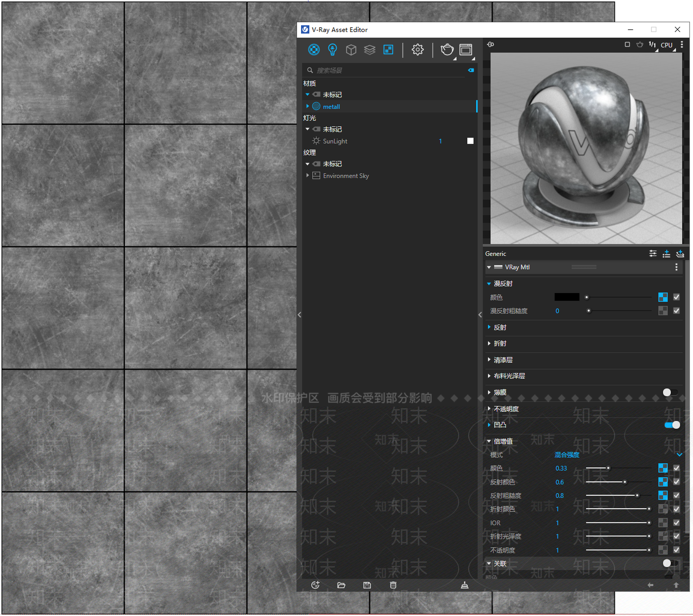Toggle the 薄膜 switch
The width and height of the screenshot is (693, 616).
point(670,392)
